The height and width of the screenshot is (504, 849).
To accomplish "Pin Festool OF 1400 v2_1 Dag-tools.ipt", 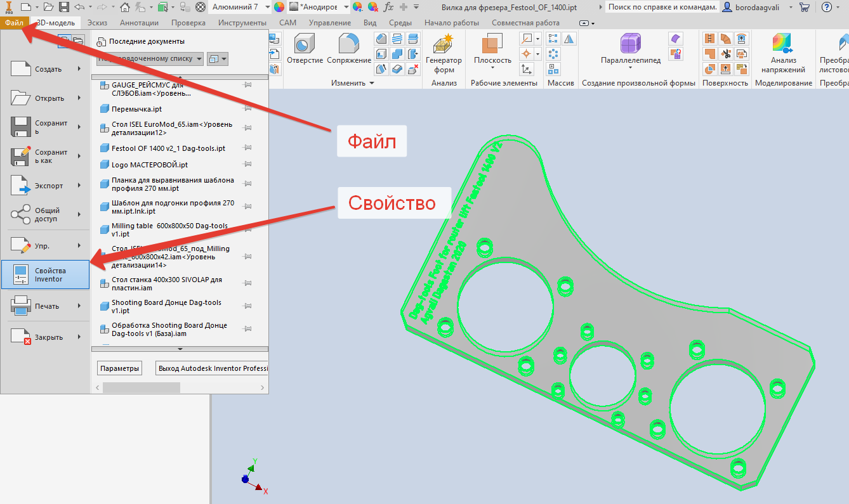I will tap(247, 148).
